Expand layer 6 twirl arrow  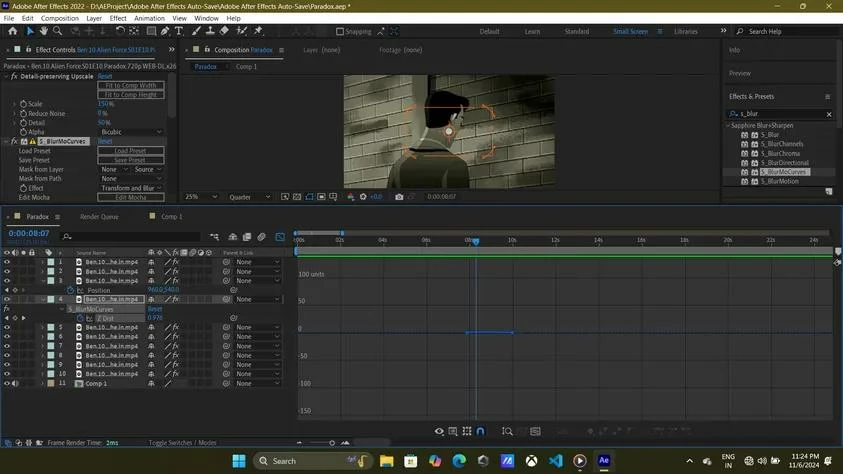pos(42,336)
